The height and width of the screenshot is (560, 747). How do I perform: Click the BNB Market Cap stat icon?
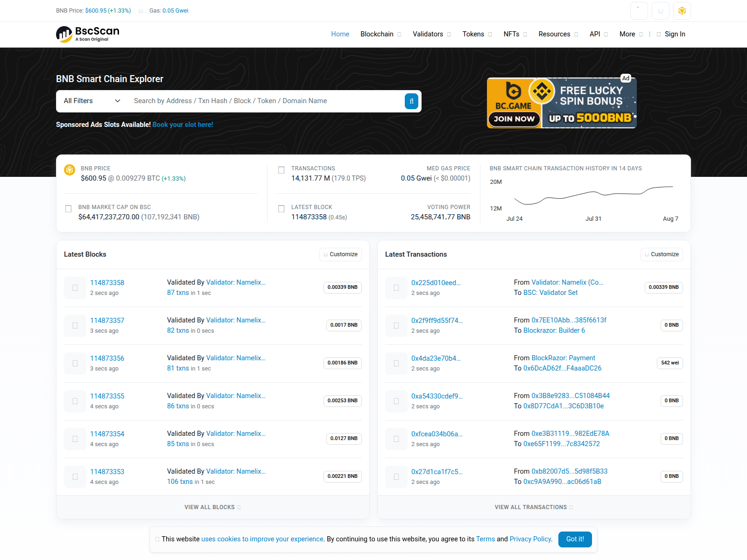pyautogui.click(x=68, y=209)
